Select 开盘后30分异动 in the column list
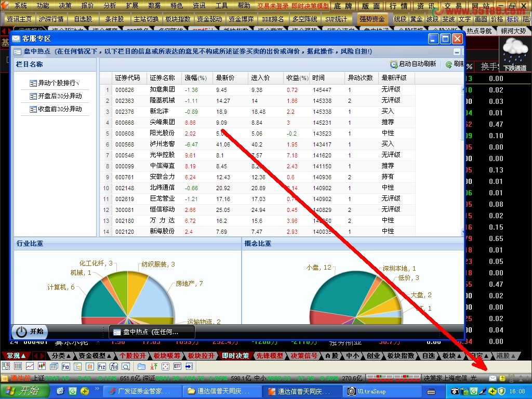The width and height of the screenshot is (532, 399). click(x=56, y=96)
